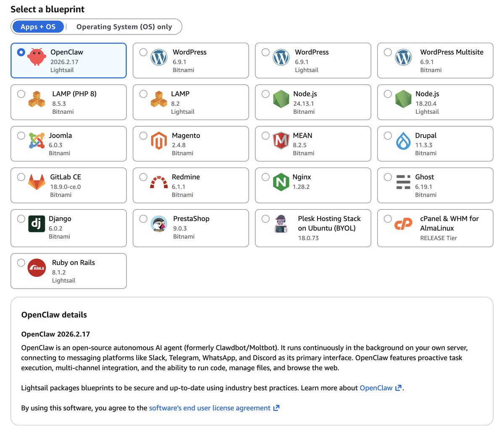Image resolution: width=504 pixels, height=433 pixels.
Task: Click the Nginx green hexagon icon
Action: pos(281,182)
